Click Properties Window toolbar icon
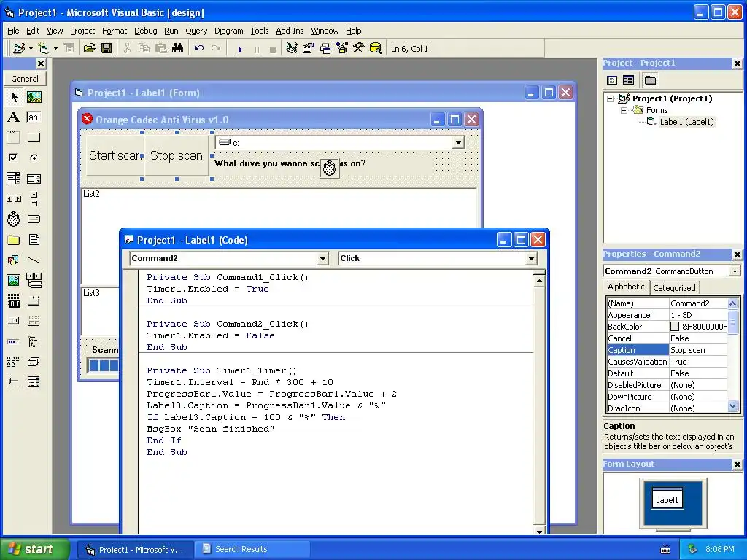Viewport: 747px width, 560px height. click(309, 49)
